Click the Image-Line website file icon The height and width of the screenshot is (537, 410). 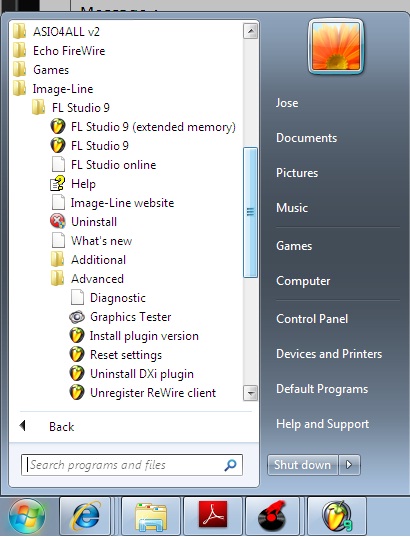coord(58,202)
